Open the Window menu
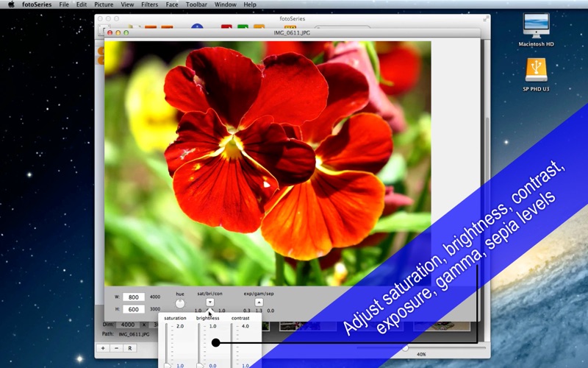Viewport: 588px width, 368px height. tap(226, 4)
